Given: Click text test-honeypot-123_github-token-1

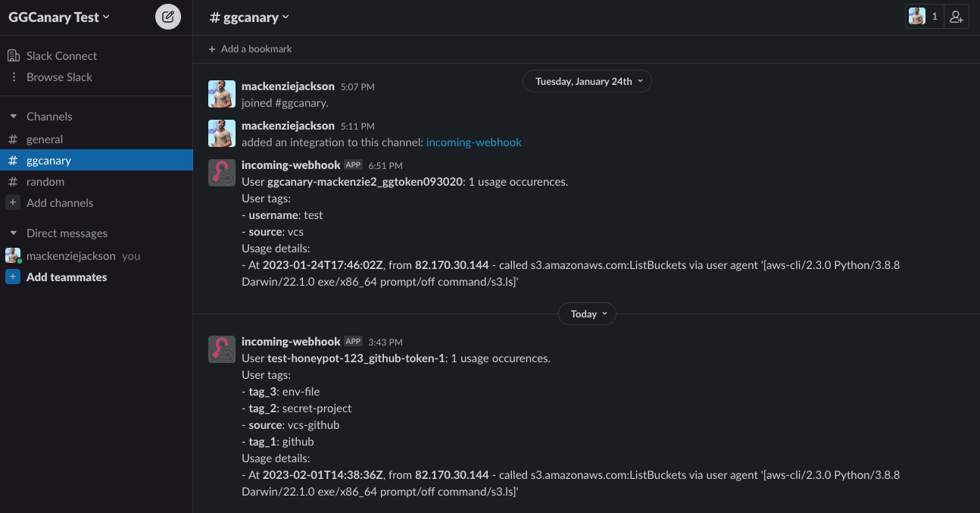Looking at the screenshot, I should (x=356, y=358).
